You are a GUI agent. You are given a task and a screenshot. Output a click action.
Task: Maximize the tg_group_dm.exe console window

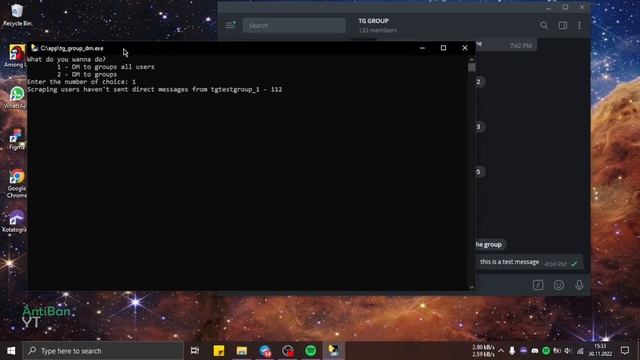(443, 48)
